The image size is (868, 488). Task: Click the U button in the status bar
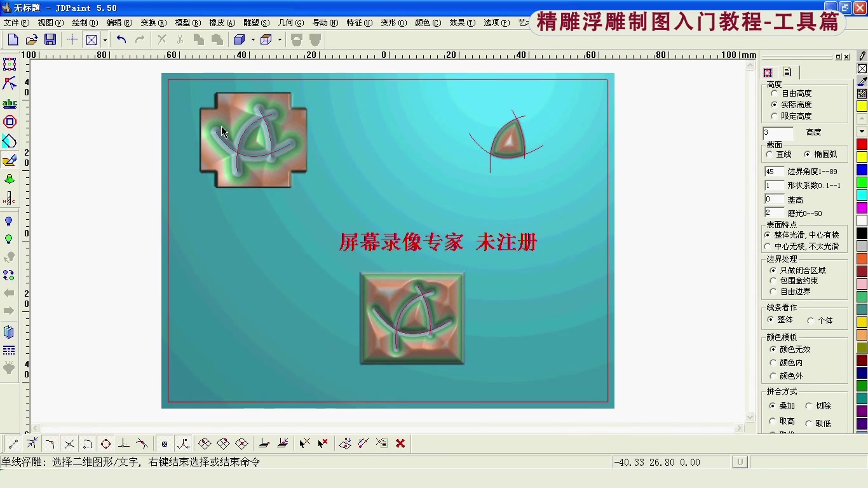click(x=739, y=462)
